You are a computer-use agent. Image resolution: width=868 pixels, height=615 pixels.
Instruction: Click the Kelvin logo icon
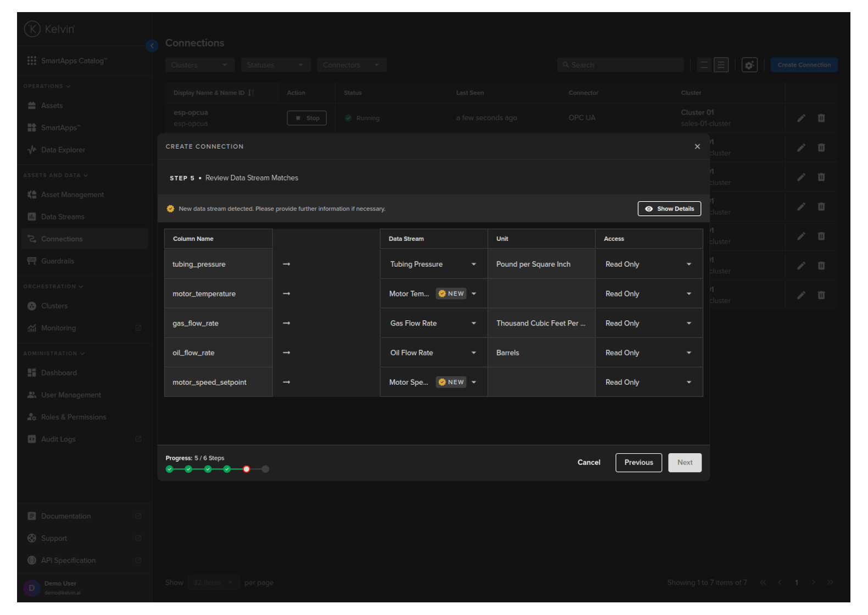tap(32, 29)
